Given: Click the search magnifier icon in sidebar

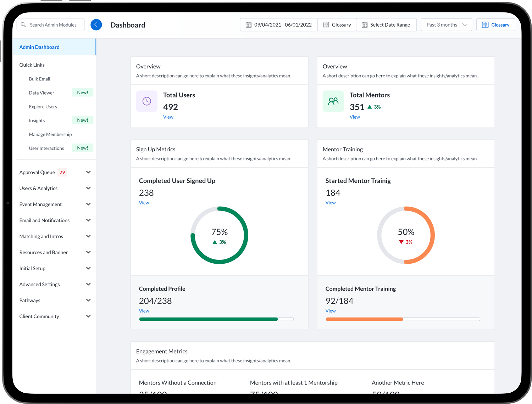Looking at the screenshot, I should point(23,25).
